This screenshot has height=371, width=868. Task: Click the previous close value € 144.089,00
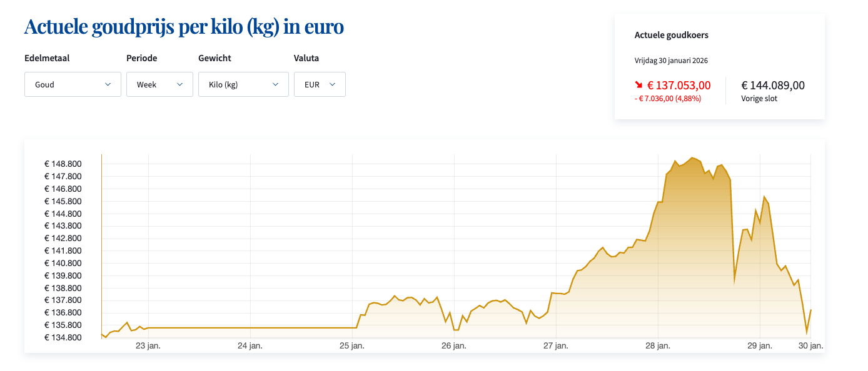point(773,86)
